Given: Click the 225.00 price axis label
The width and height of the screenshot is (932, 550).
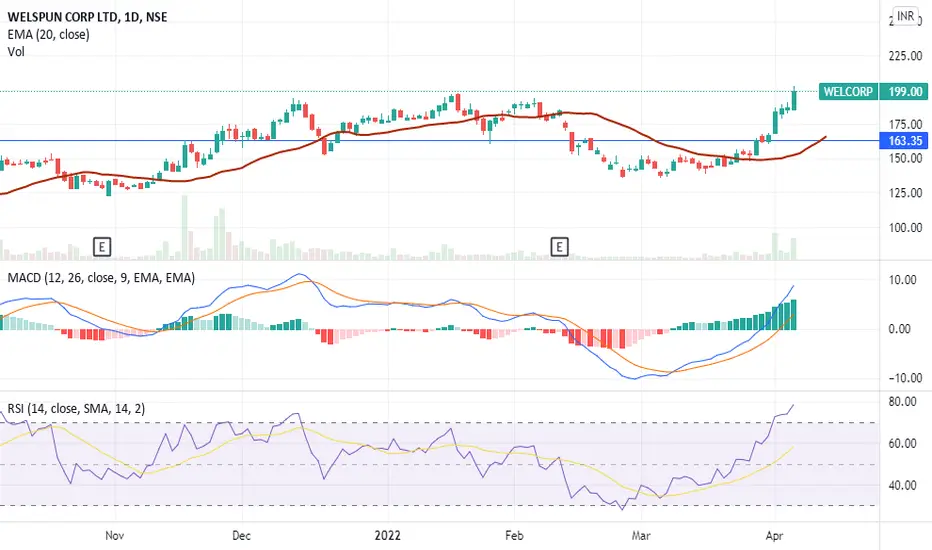Looking at the screenshot, I should pyautogui.click(x=905, y=56).
